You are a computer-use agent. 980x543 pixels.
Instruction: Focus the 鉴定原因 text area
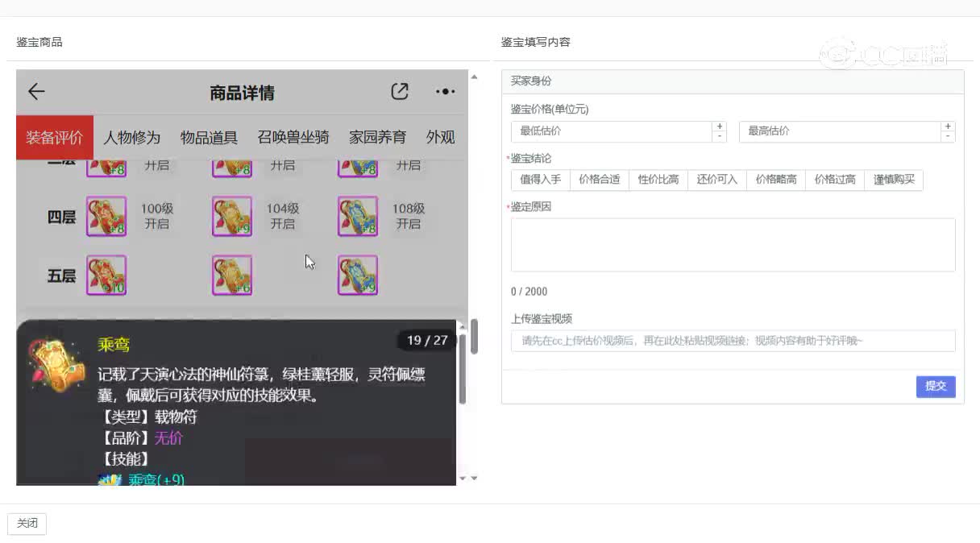coord(733,245)
